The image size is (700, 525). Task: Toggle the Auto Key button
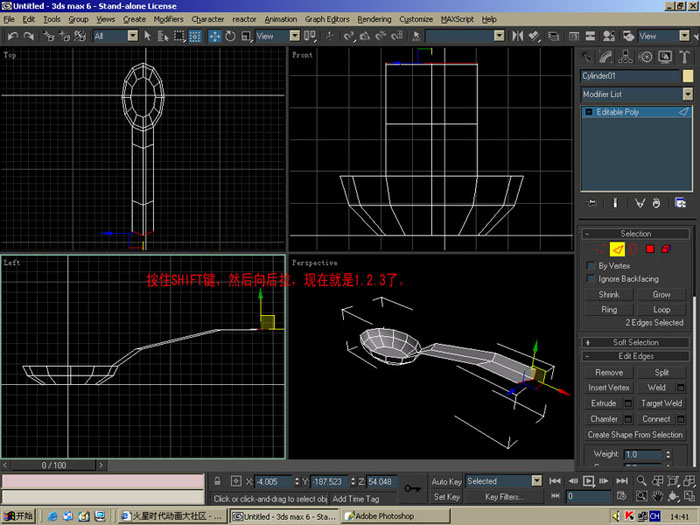tap(446, 481)
